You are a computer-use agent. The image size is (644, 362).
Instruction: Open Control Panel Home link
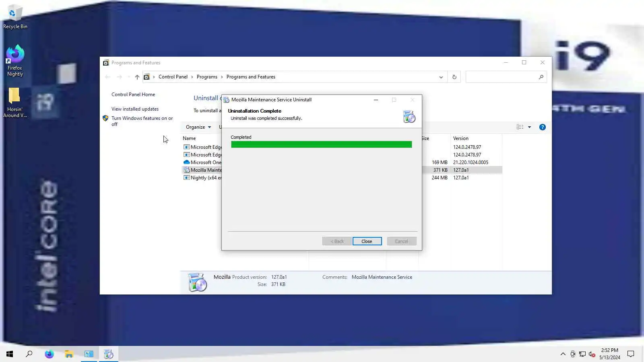pyautogui.click(x=133, y=95)
